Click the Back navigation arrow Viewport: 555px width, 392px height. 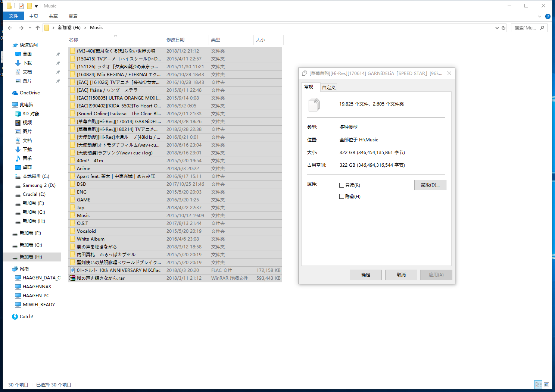pyautogui.click(x=10, y=28)
